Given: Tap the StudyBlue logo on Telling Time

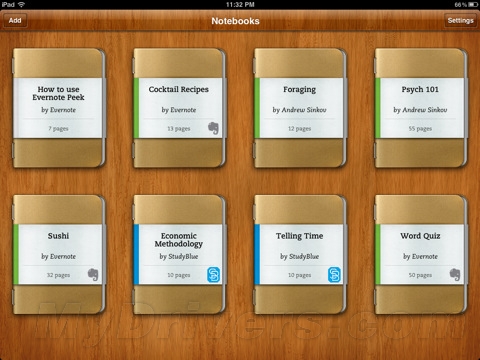Looking at the screenshot, I should (334, 275).
